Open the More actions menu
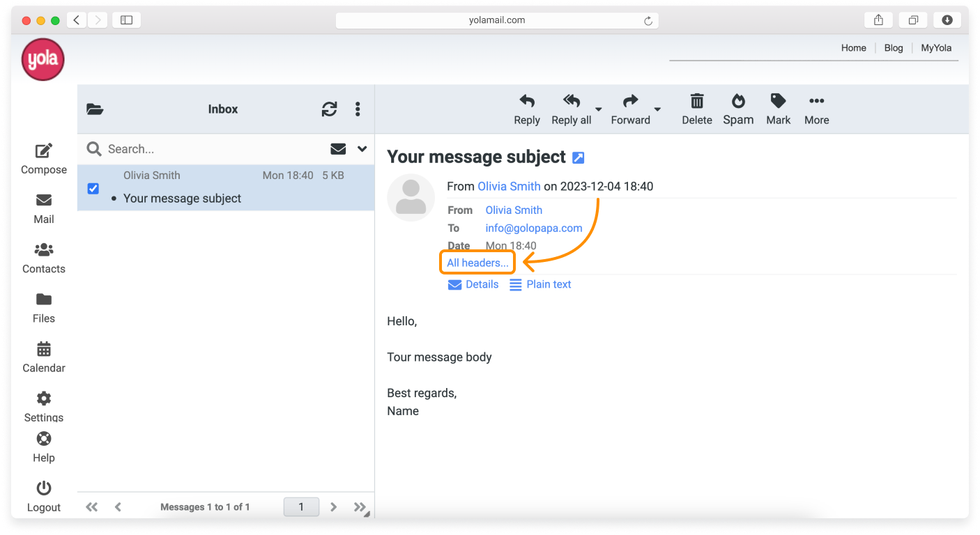 [x=816, y=109]
